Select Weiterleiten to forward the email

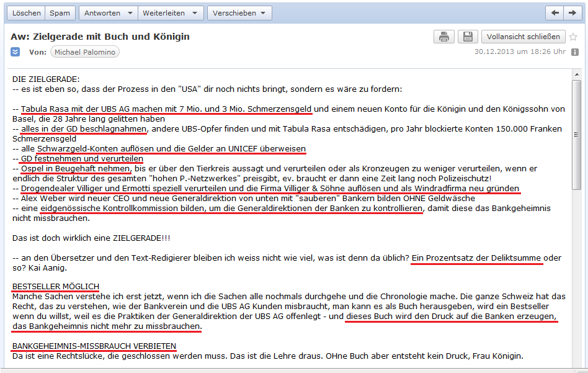(165, 12)
